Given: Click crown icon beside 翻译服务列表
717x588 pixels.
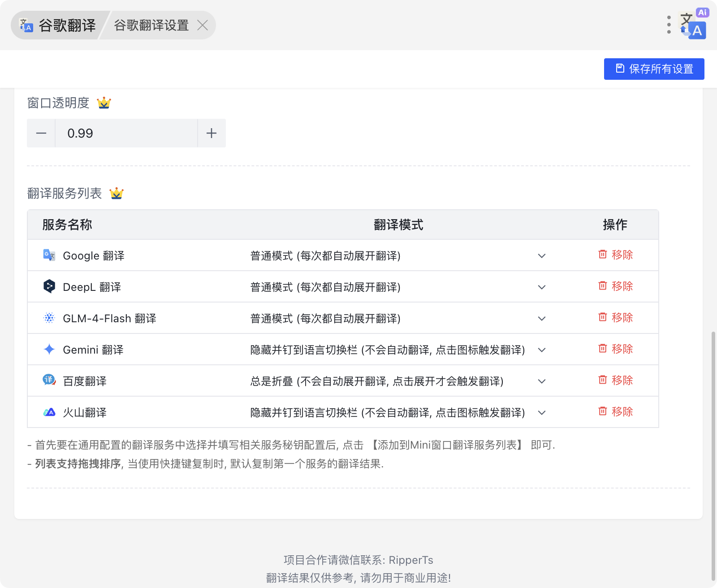Looking at the screenshot, I should [117, 194].
